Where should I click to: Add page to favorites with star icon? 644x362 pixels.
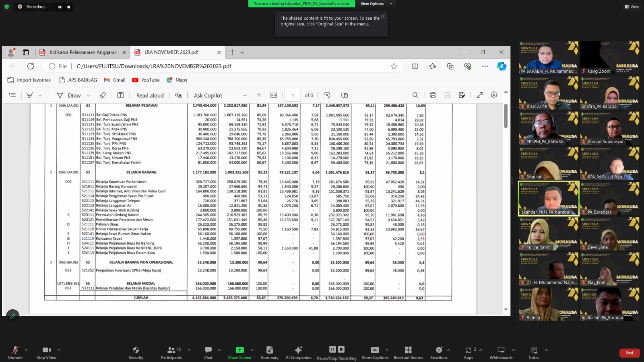tap(394, 66)
